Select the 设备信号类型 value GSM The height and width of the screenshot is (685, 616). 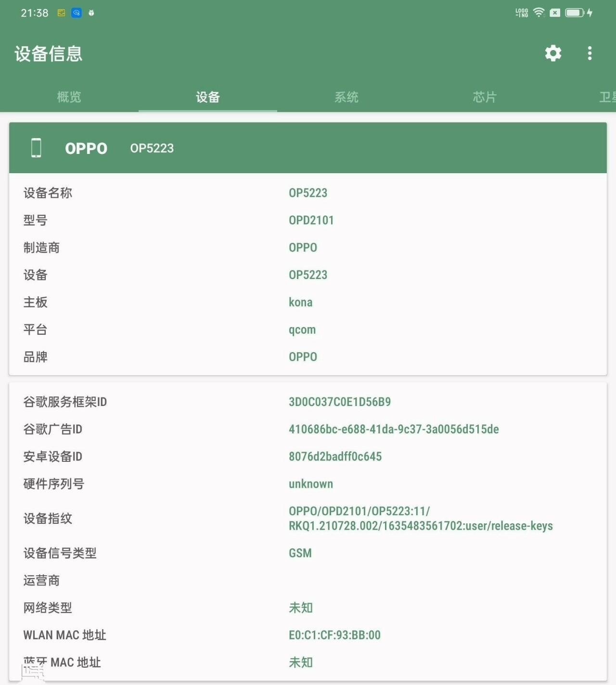300,553
